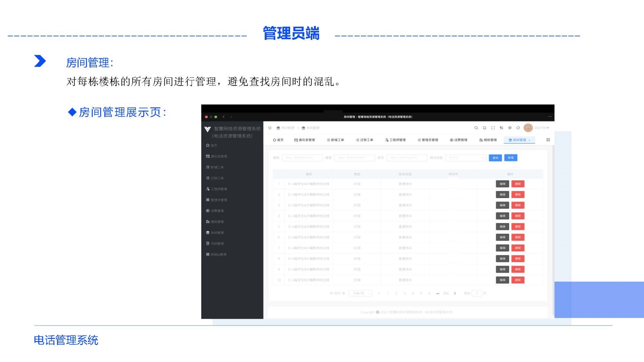Click the refresh circle icon in header
Screen dimensions: 644x362
(518, 128)
